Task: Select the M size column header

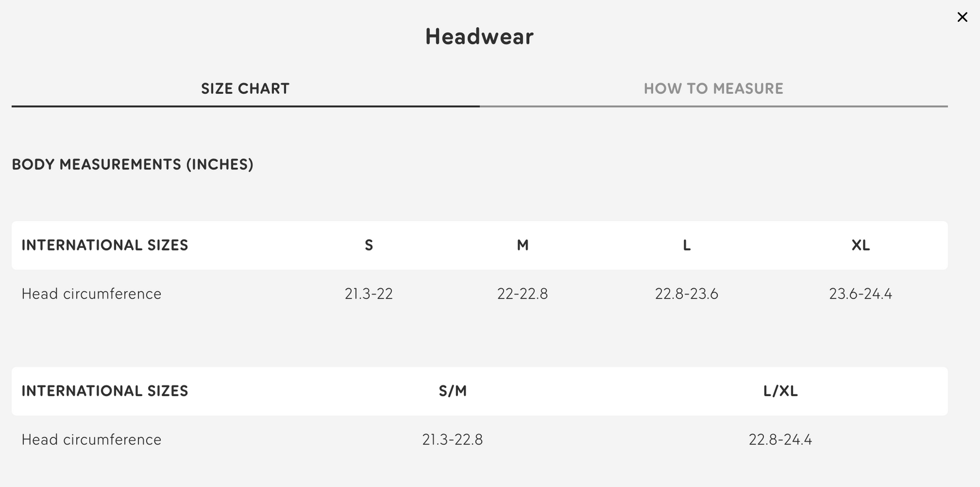Action: click(x=522, y=245)
